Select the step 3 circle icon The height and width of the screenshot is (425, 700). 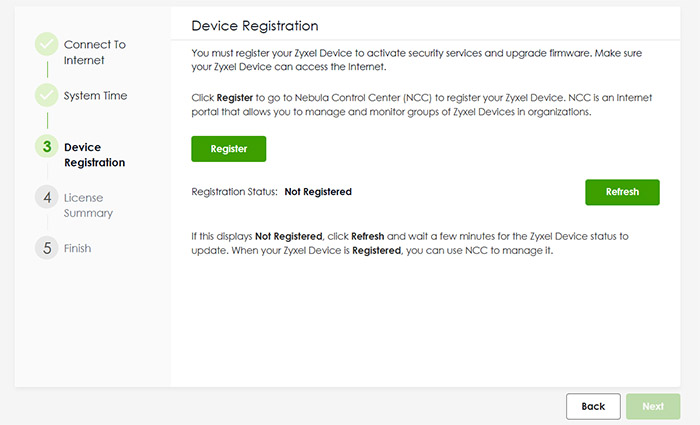click(x=46, y=146)
